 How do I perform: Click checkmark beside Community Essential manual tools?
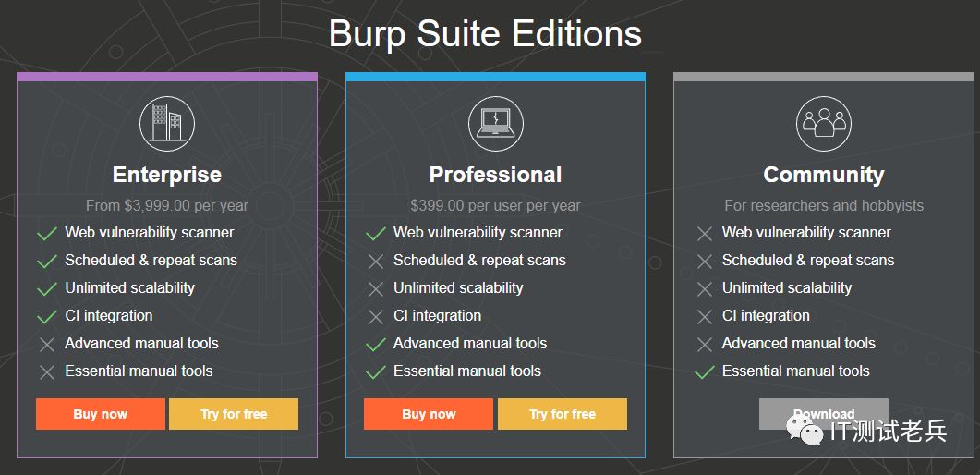[705, 372]
